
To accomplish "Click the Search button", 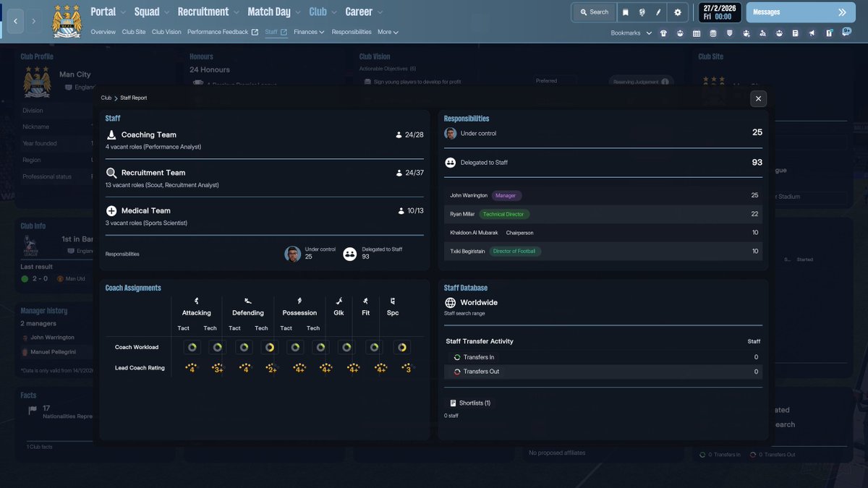I will [x=594, y=12].
